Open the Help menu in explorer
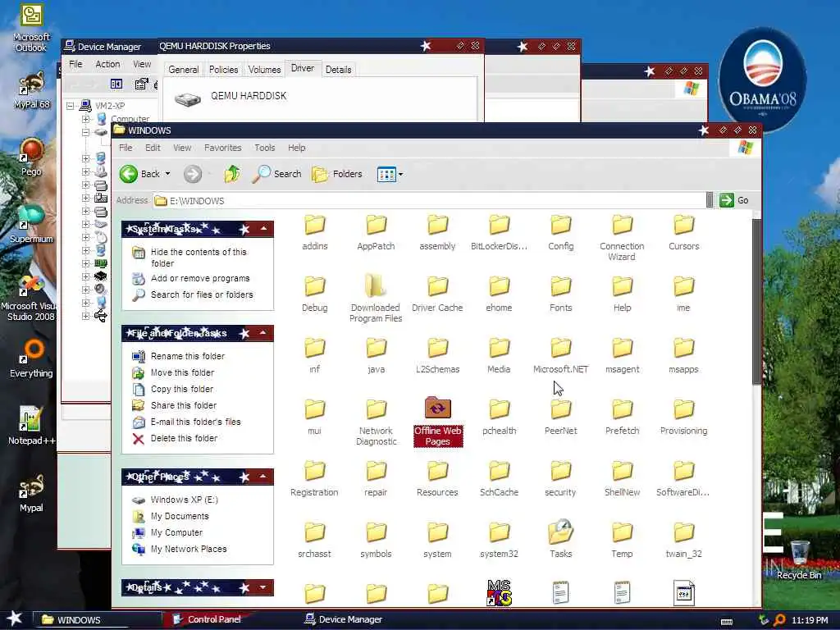Viewport: 840px width, 630px height. 296,148
